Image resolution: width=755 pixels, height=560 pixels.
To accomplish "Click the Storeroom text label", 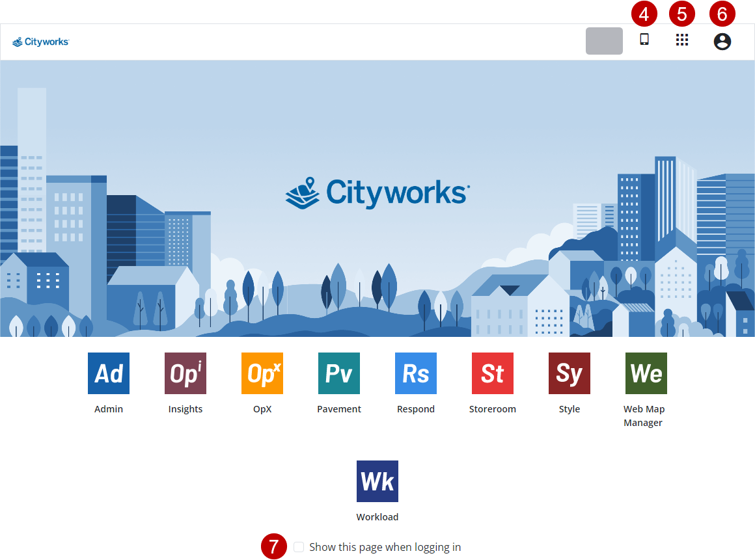I will [x=493, y=409].
